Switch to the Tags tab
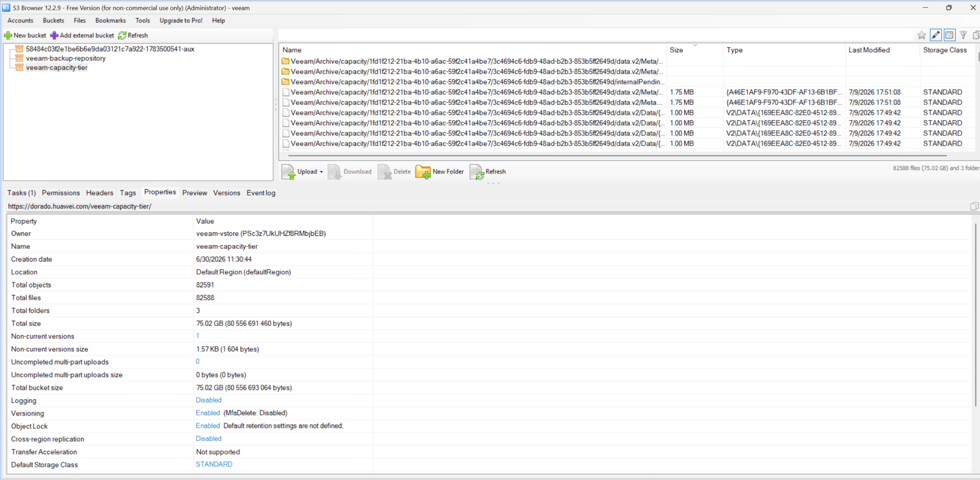Viewport: 980px width, 480px height. tap(128, 193)
